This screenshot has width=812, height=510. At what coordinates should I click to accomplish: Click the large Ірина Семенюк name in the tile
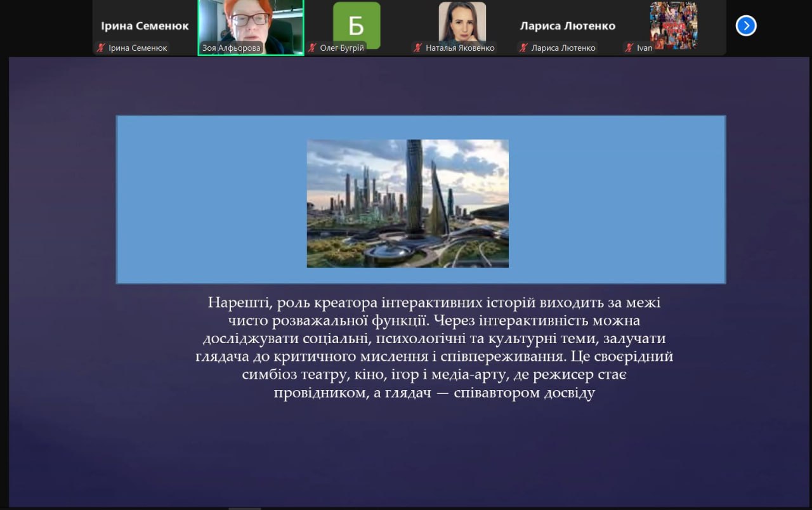coord(145,26)
